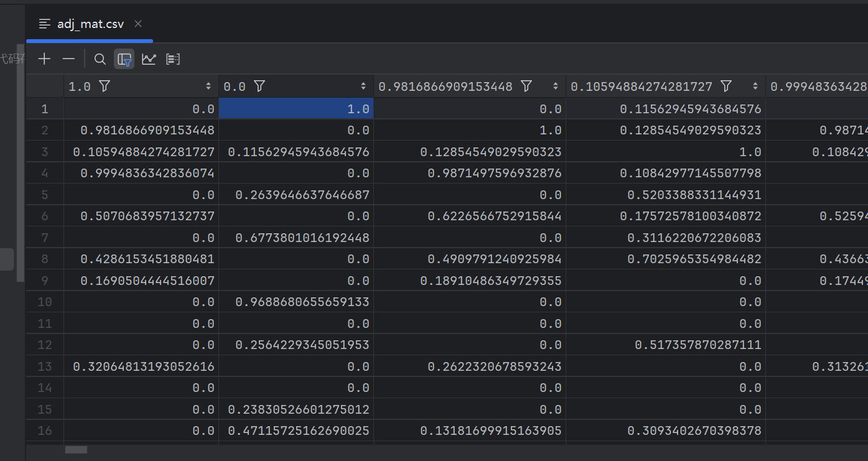Select row number 1 header
This screenshot has height=461, width=868.
click(x=45, y=109)
